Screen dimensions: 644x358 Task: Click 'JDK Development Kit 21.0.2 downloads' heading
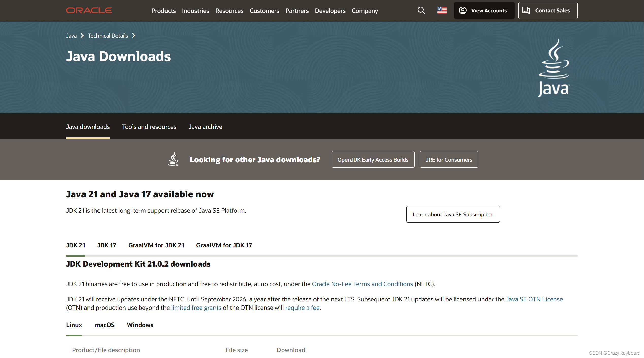click(138, 264)
